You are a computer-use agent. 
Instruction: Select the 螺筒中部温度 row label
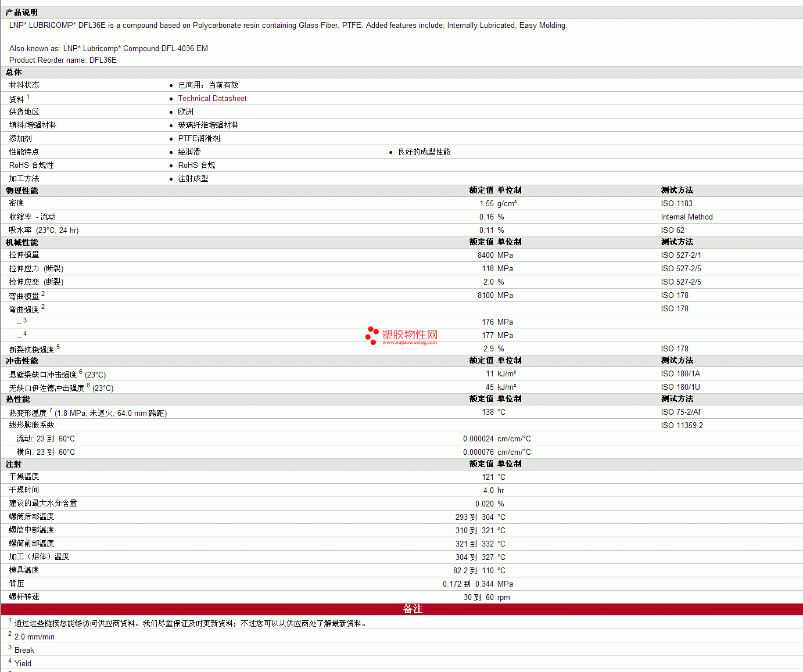(x=32, y=530)
